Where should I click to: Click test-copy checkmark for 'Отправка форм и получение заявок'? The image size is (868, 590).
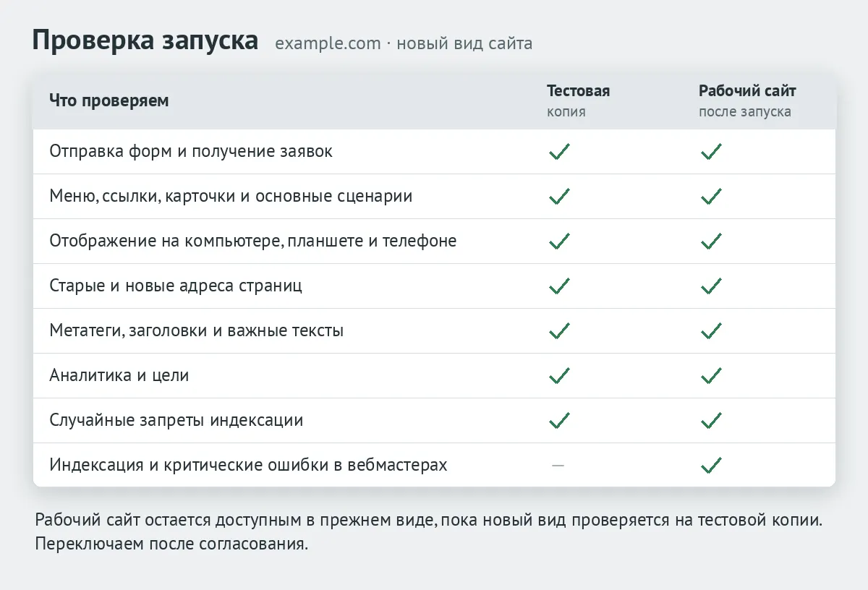point(559,152)
